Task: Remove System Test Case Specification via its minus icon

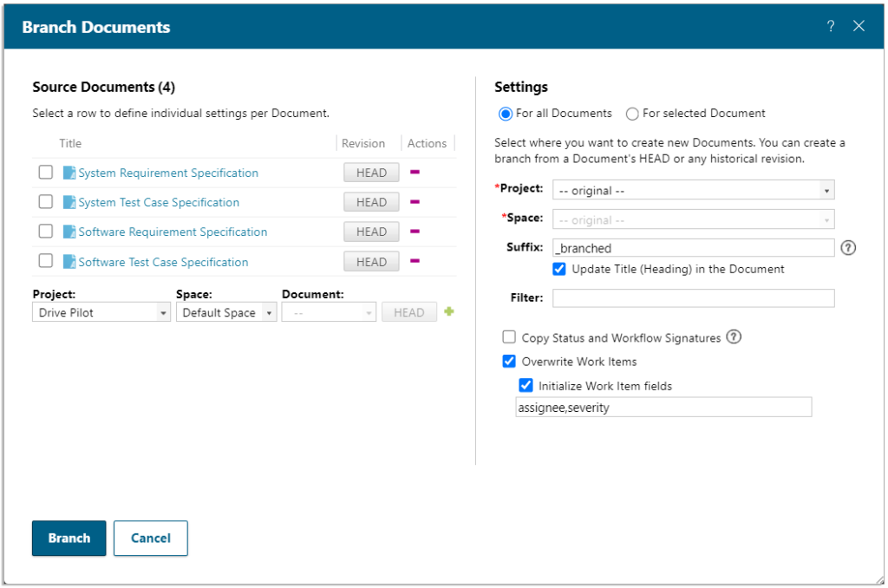Action: pyautogui.click(x=415, y=202)
